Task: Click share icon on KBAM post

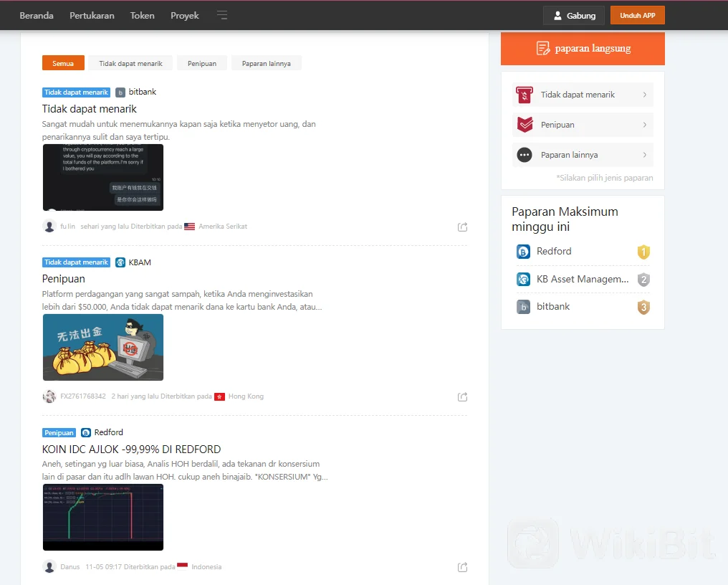Action: tap(463, 396)
